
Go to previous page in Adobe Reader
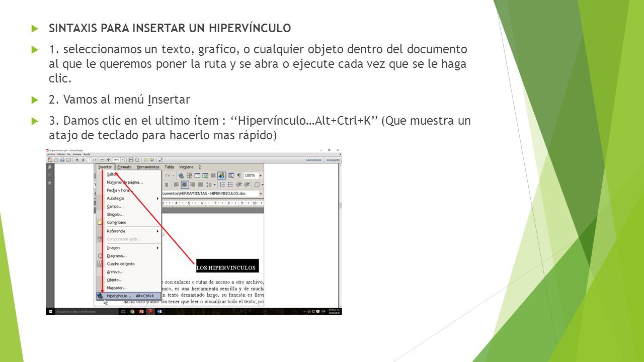coord(77,160)
